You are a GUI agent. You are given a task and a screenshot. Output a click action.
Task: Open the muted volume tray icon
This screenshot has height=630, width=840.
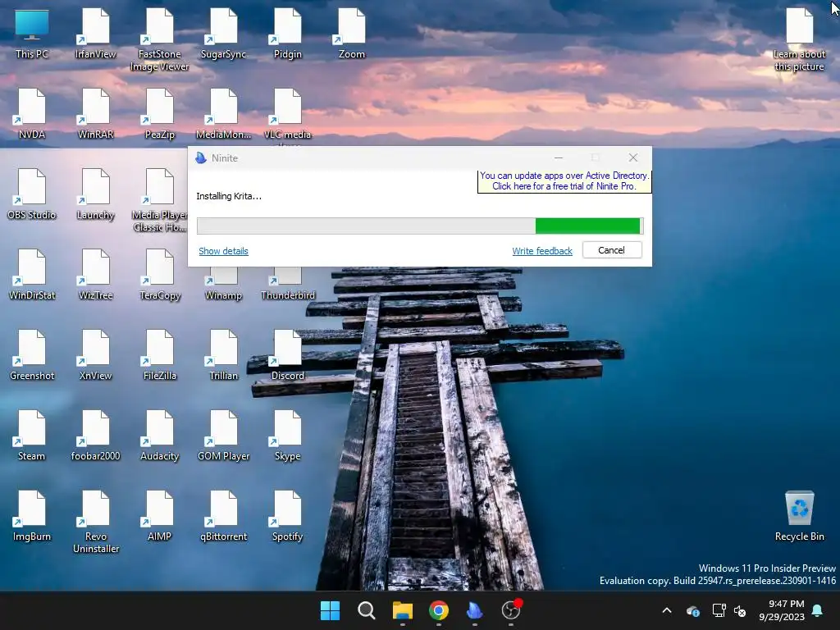coord(740,610)
